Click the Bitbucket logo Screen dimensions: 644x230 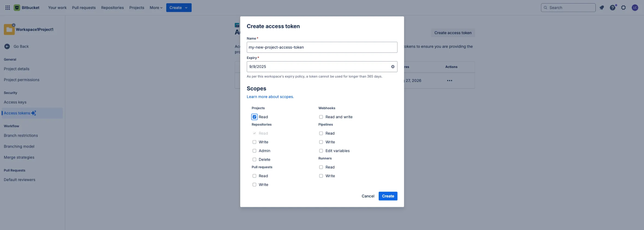[x=17, y=7]
